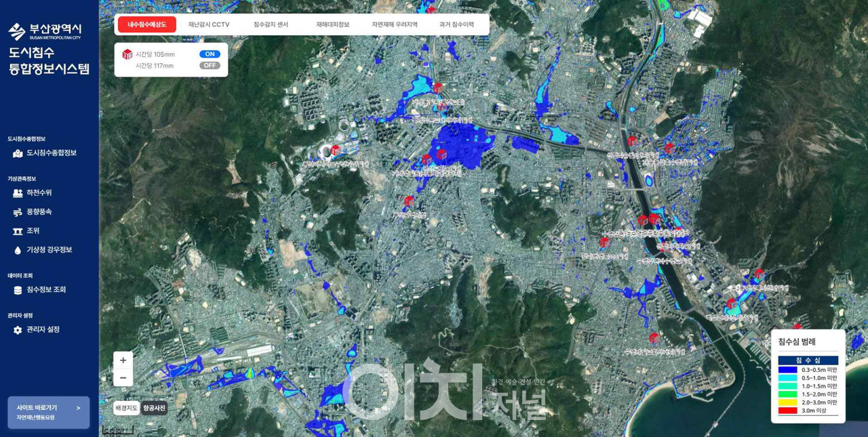This screenshot has height=437, width=868.
Task: Switch to the 재난감시 CCTV tab
Action: tap(209, 24)
